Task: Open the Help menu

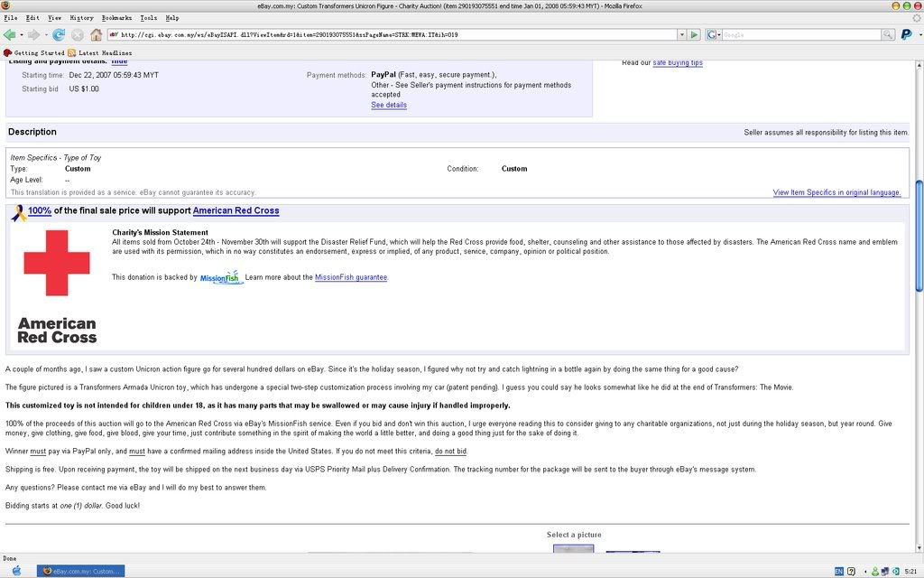Action: (172, 18)
